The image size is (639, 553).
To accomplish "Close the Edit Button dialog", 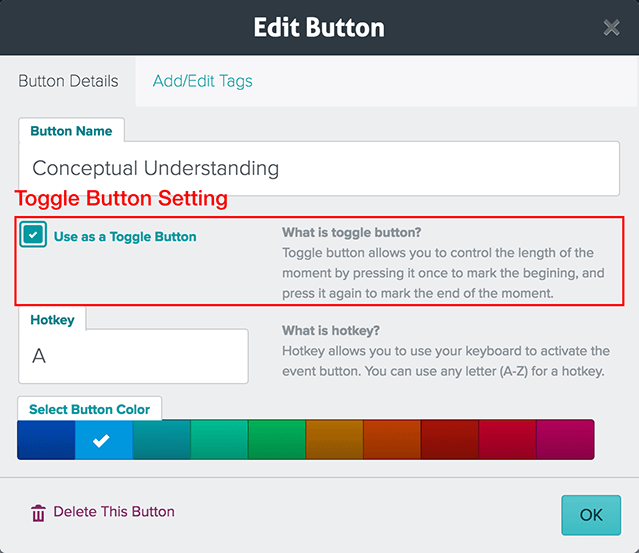I will click(x=611, y=28).
